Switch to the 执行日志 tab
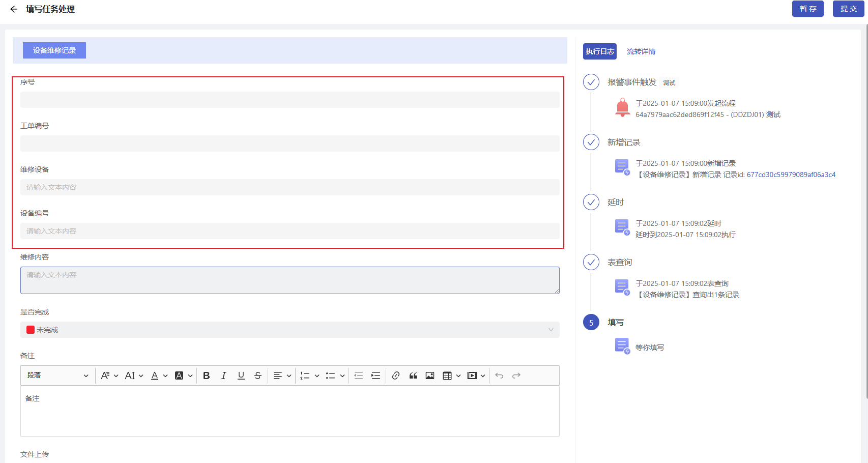This screenshot has width=868, height=463. (x=600, y=51)
